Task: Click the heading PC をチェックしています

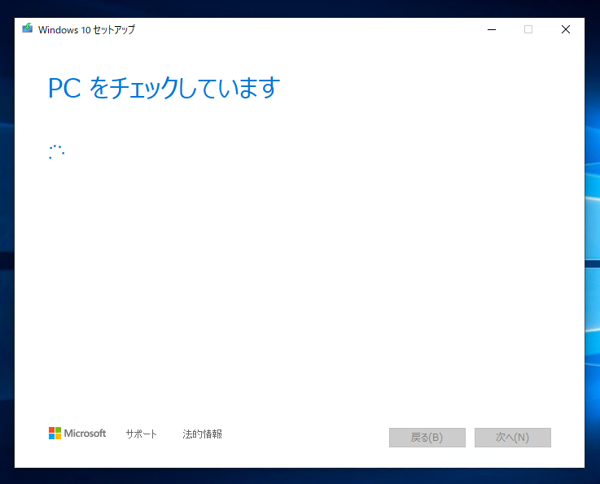Action: pos(164,88)
